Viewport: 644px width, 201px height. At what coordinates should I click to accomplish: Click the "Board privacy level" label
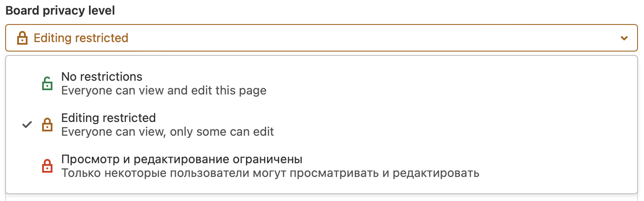pos(60,11)
